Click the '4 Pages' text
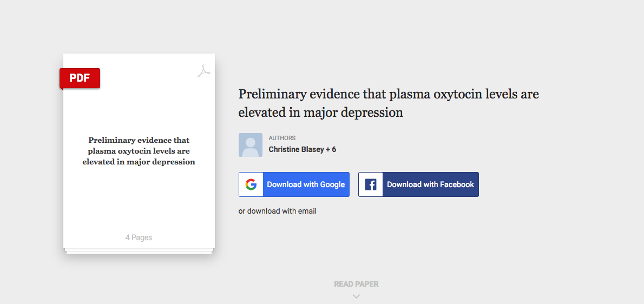644x304 pixels. tap(139, 237)
